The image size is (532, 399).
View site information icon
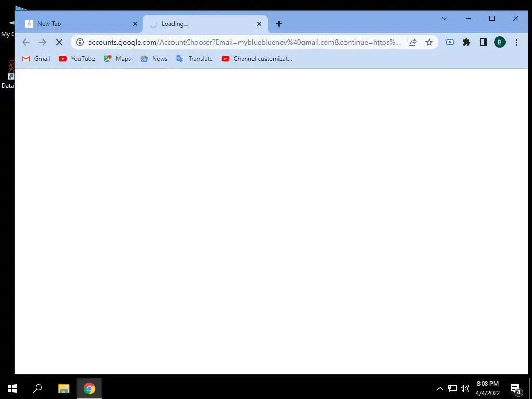click(x=79, y=42)
